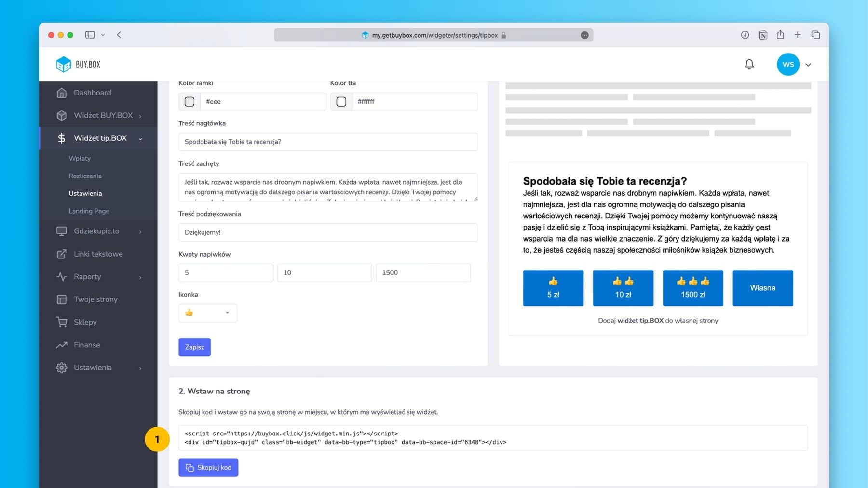The height and width of the screenshot is (488, 868).
Task: Open the Kolor ramki color swatch
Action: coord(190,102)
